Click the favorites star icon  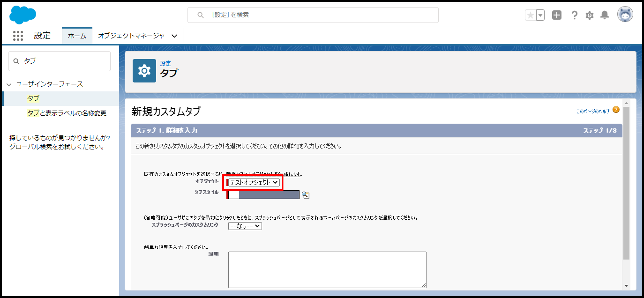pyautogui.click(x=530, y=15)
